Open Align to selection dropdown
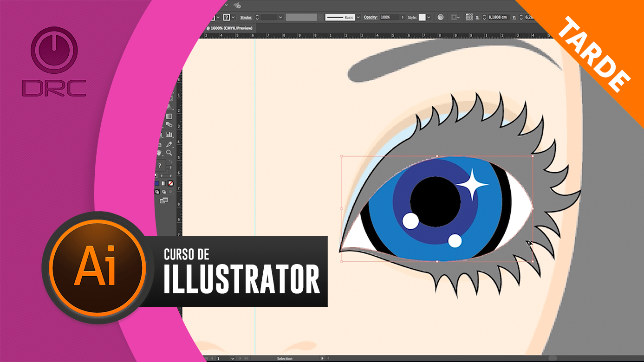This screenshot has height=362, width=644. click(x=455, y=17)
